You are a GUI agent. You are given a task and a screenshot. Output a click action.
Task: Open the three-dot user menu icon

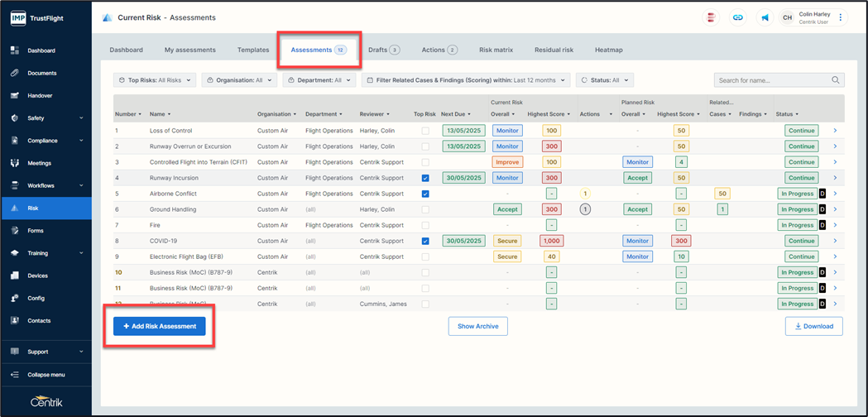coord(841,17)
